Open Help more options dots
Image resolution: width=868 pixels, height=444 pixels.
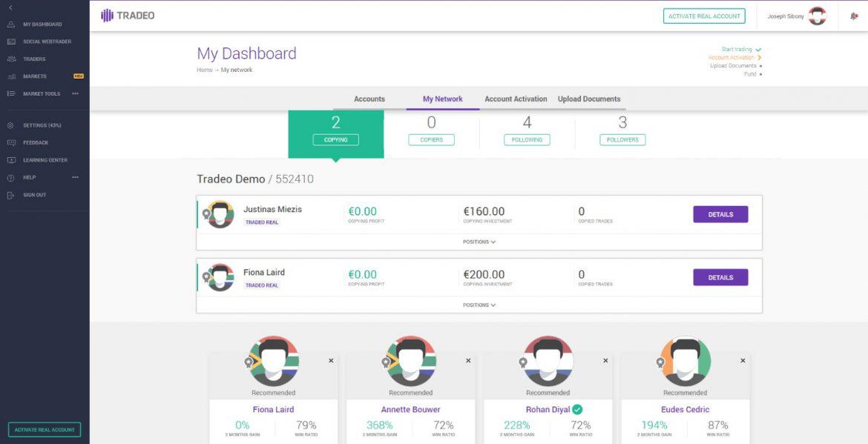pos(75,177)
